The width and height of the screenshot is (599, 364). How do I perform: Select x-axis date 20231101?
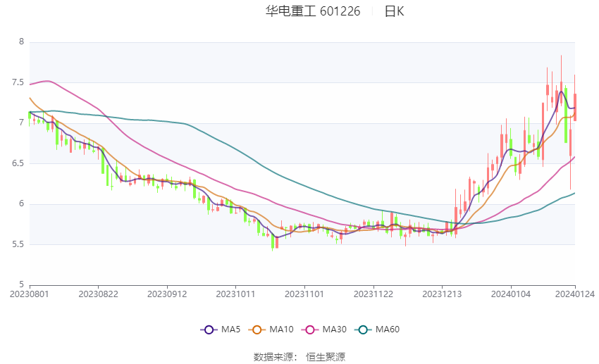(x=304, y=294)
